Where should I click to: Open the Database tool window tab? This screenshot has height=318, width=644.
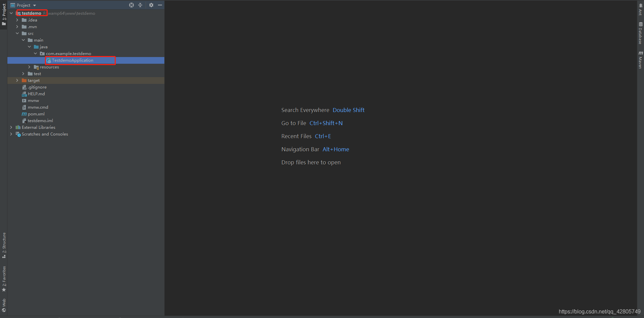tap(640, 33)
